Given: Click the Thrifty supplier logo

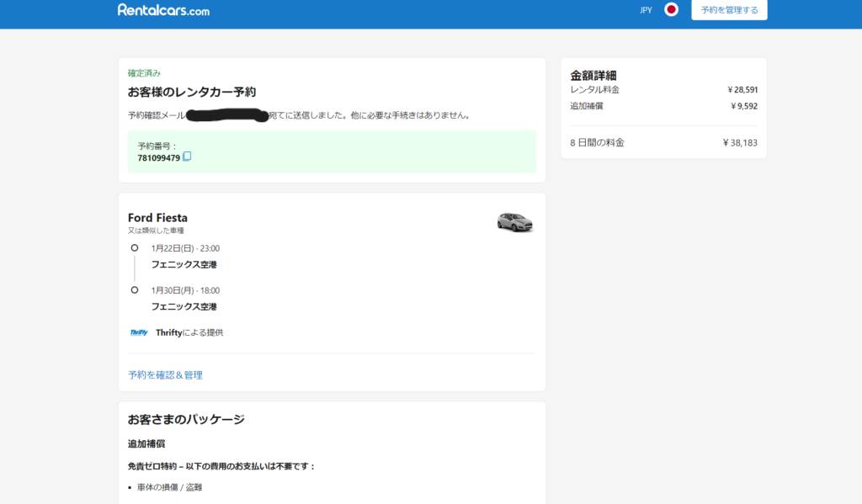Looking at the screenshot, I should pyautogui.click(x=139, y=332).
